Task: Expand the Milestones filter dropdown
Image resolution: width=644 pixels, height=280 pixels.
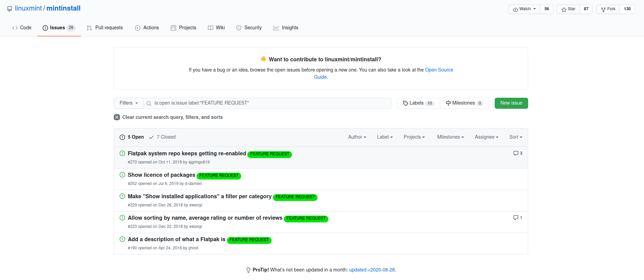Action: click(x=450, y=137)
